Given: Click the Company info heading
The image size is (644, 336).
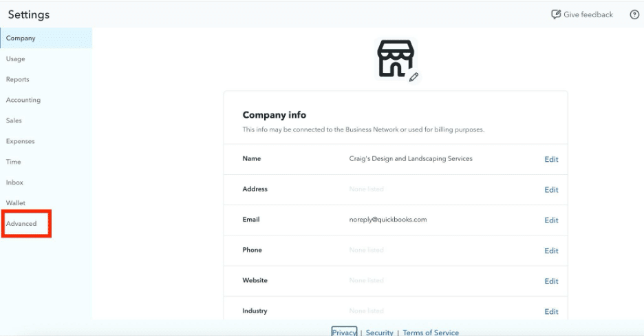Looking at the screenshot, I should pyautogui.click(x=275, y=114).
